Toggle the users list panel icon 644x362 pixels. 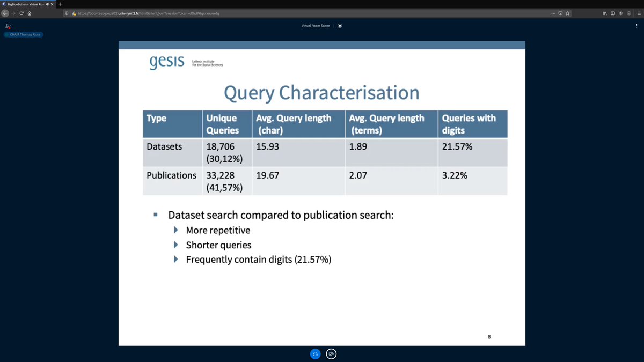8,25
